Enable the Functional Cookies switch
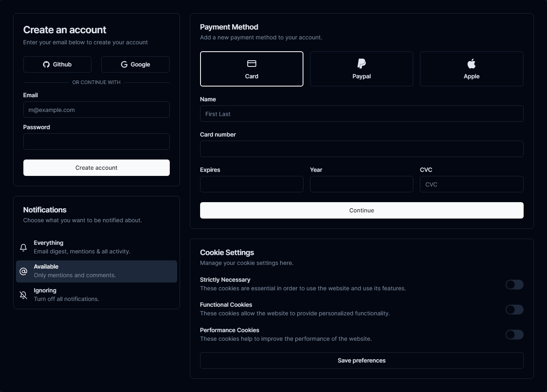This screenshot has width=547, height=392. tap(514, 310)
